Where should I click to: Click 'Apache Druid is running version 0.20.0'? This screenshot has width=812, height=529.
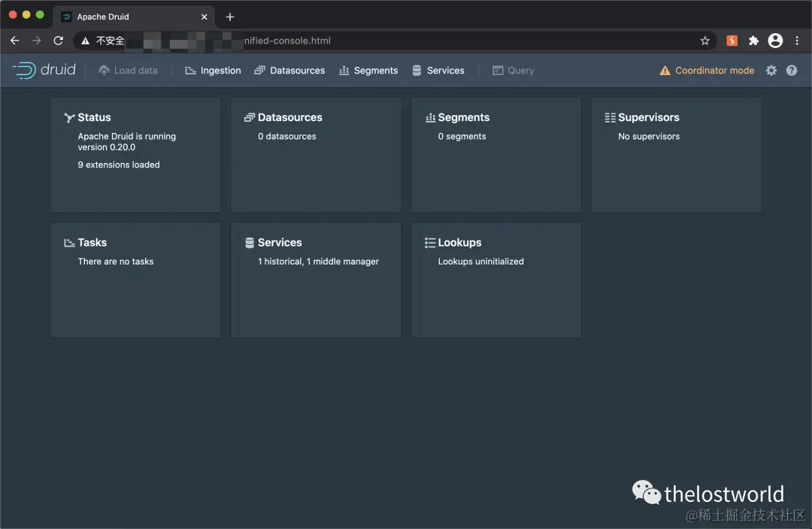(x=127, y=142)
